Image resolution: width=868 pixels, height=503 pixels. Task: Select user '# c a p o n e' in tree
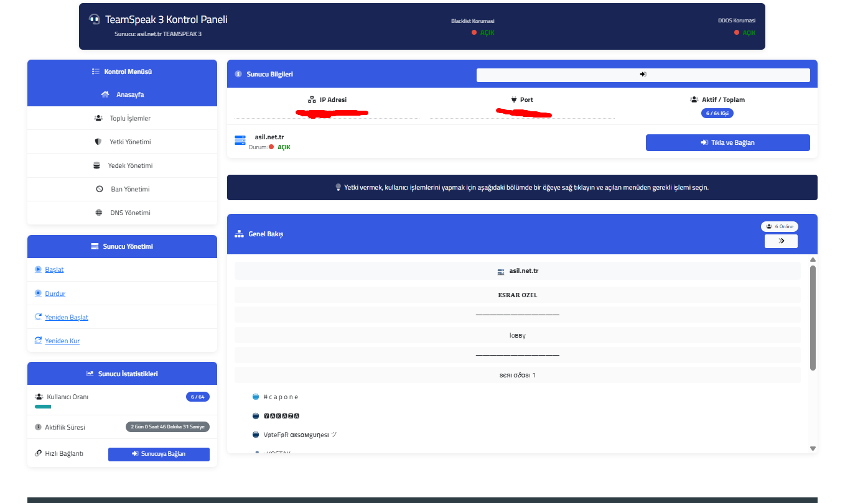pos(281,397)
